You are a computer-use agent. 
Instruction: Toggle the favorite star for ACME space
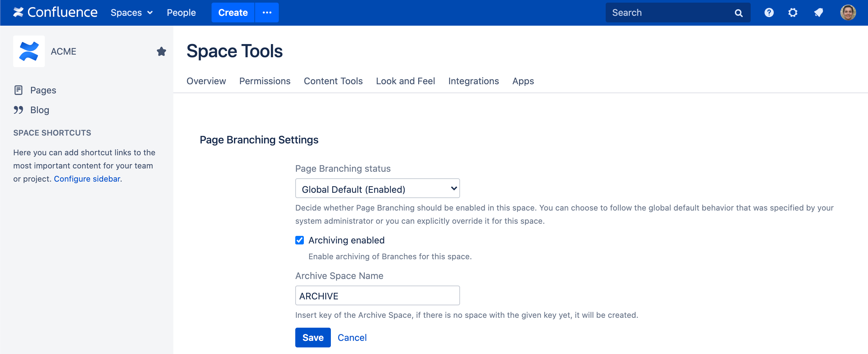coord(161,51)
